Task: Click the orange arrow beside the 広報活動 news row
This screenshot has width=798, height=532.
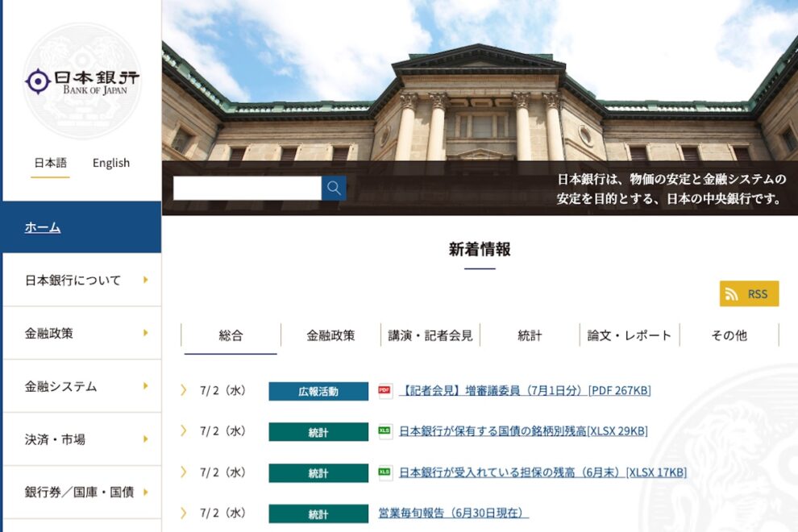Action: click(183, 391)
